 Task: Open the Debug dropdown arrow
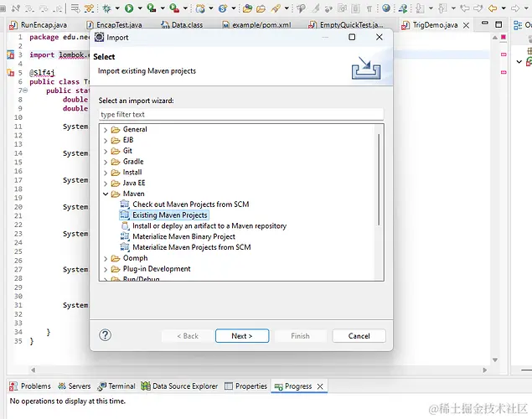click(117, 8)
